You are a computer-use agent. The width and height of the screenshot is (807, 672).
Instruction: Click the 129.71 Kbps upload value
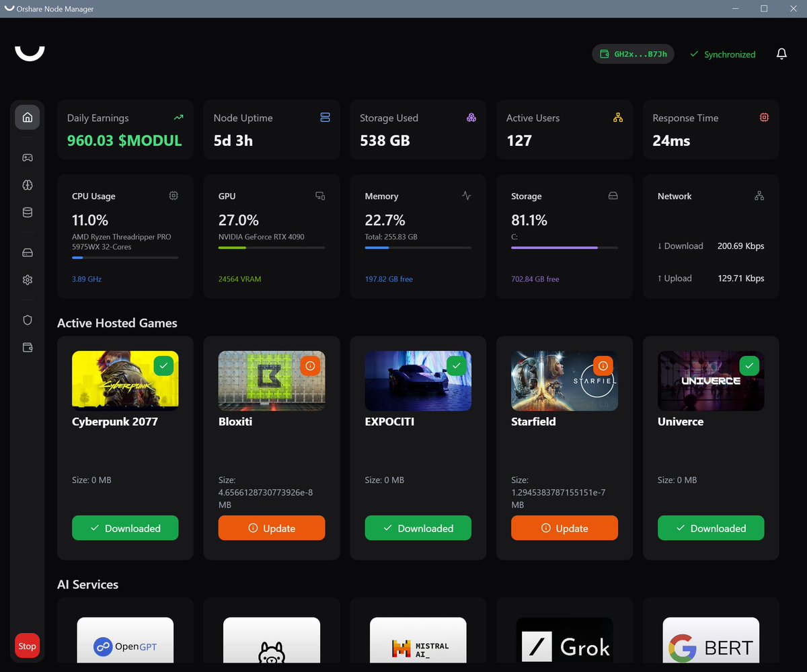coord(740,278)
